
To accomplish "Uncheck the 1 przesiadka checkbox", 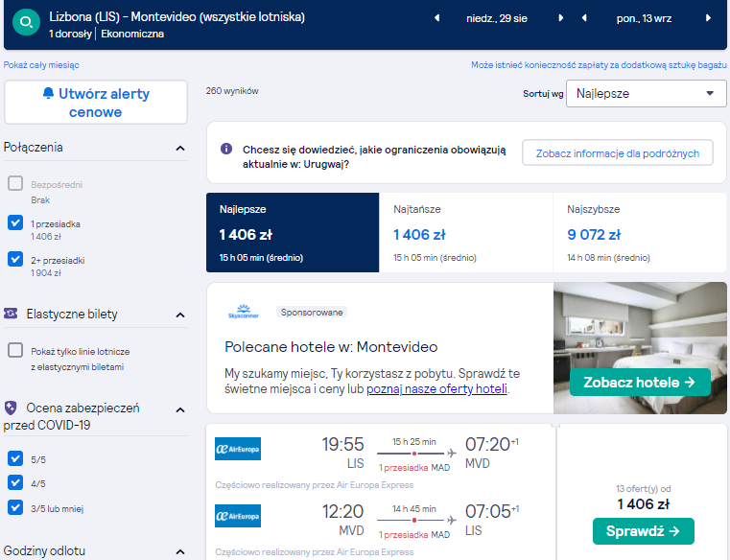I will [15, 222].
